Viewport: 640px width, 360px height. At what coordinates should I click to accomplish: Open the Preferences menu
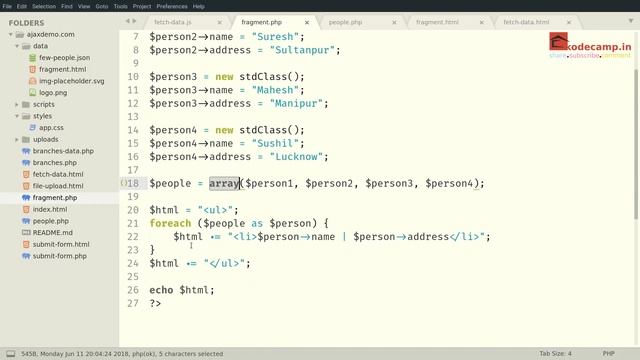click(172, 6)
